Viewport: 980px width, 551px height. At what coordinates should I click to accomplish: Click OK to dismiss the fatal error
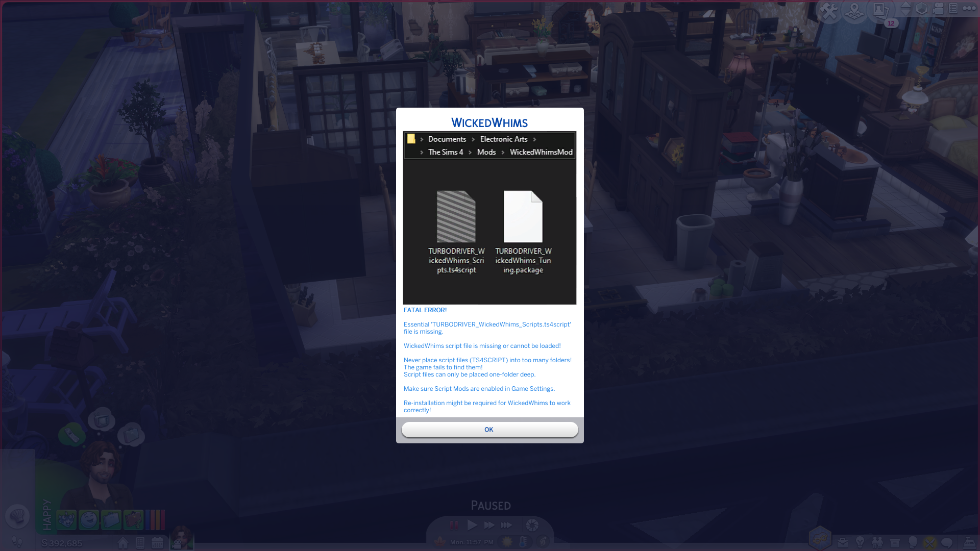pyautogui.click(x=489, y=429)
